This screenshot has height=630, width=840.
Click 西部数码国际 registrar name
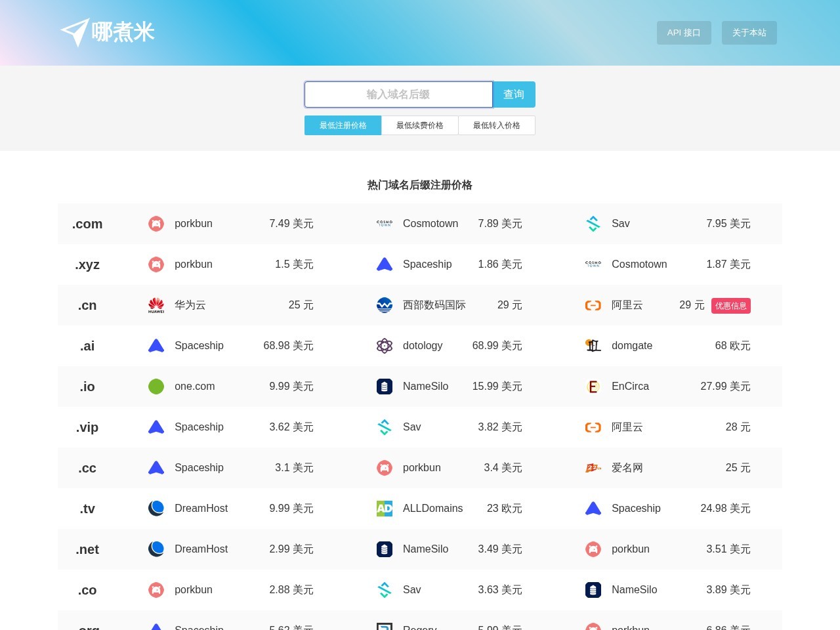coord(434,305)
